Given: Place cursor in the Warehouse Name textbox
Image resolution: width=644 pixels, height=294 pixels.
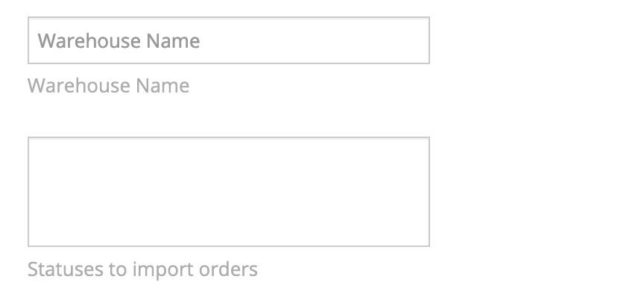Looking at the screenshot, I should [229, 40].
